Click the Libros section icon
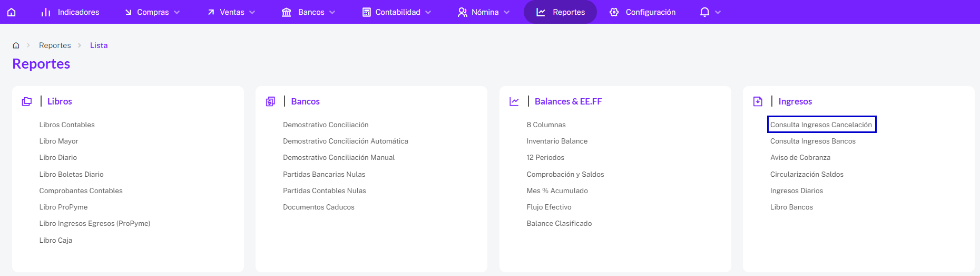 [27, 101]
